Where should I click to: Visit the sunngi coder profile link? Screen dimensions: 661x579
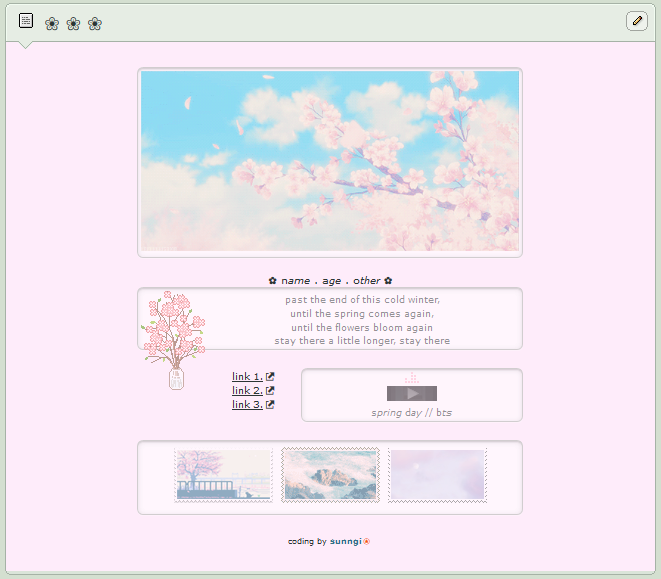tap(346, 541)
